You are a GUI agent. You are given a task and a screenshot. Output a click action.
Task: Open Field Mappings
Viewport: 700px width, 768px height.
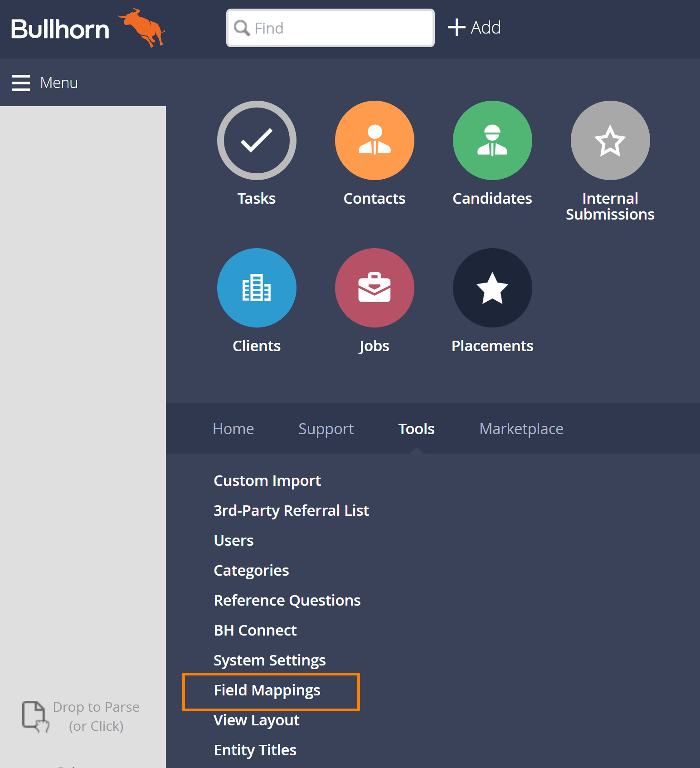point(267,690)
